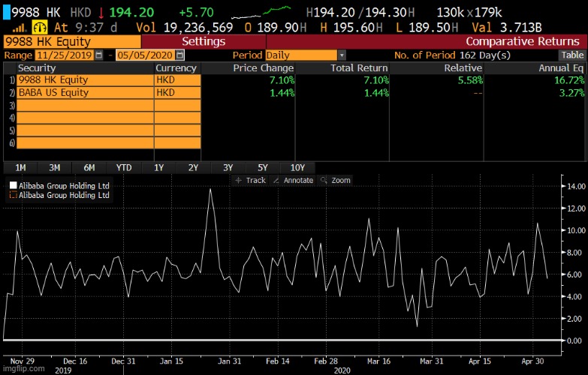This screenshot has width=588, height=375.
Task: Click the HKD currency cell for BABA US Equity
Action: click(177, 93)
